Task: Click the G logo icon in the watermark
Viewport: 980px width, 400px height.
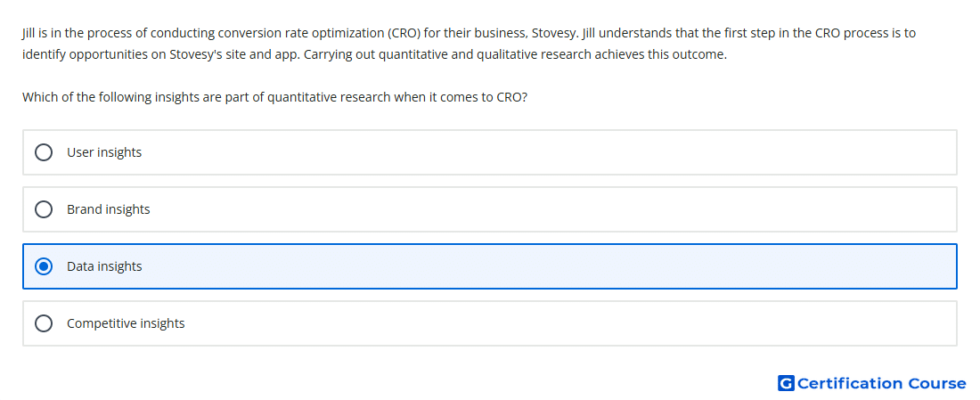Action: 786,383
